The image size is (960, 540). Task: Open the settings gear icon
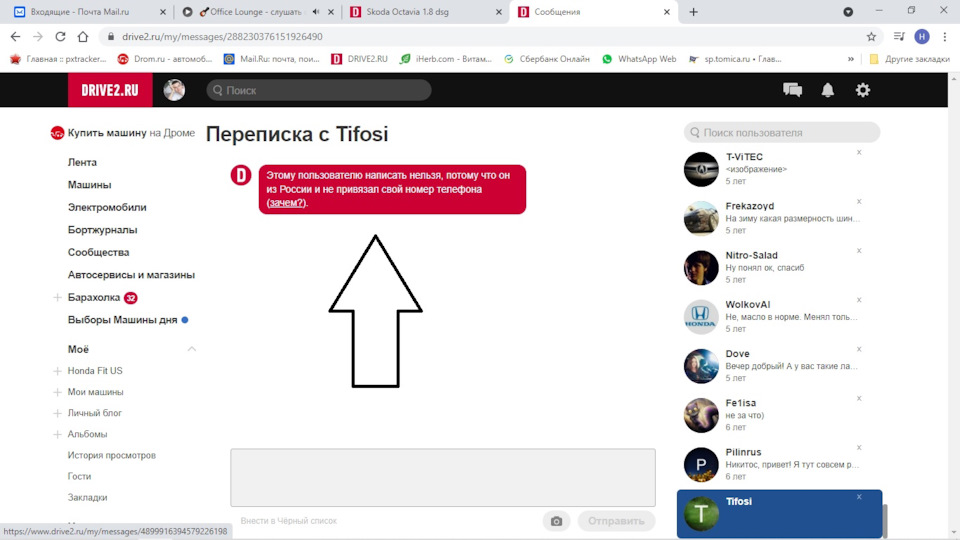pos(863,90)
